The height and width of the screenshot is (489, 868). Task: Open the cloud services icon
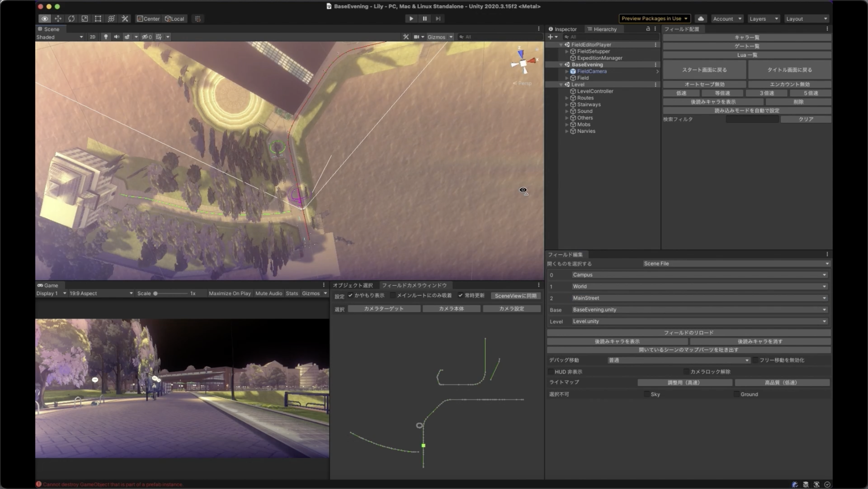pos(700,18)
